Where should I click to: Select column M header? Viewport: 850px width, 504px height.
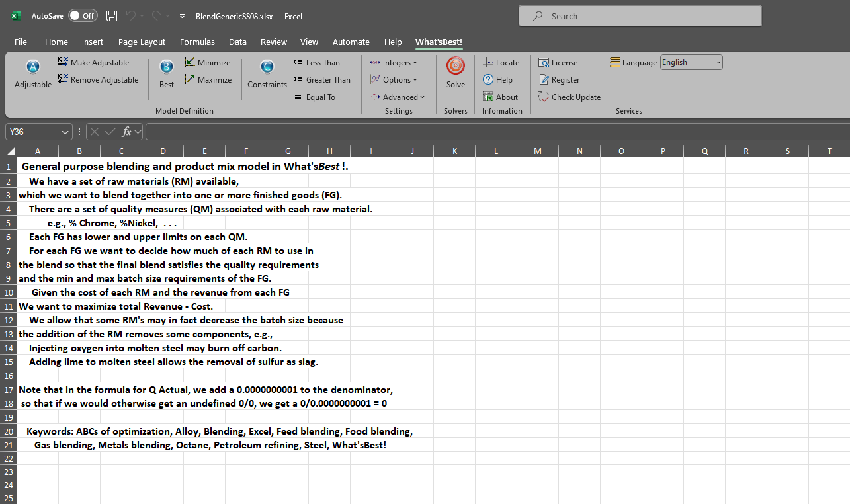[x=538, y=151]
